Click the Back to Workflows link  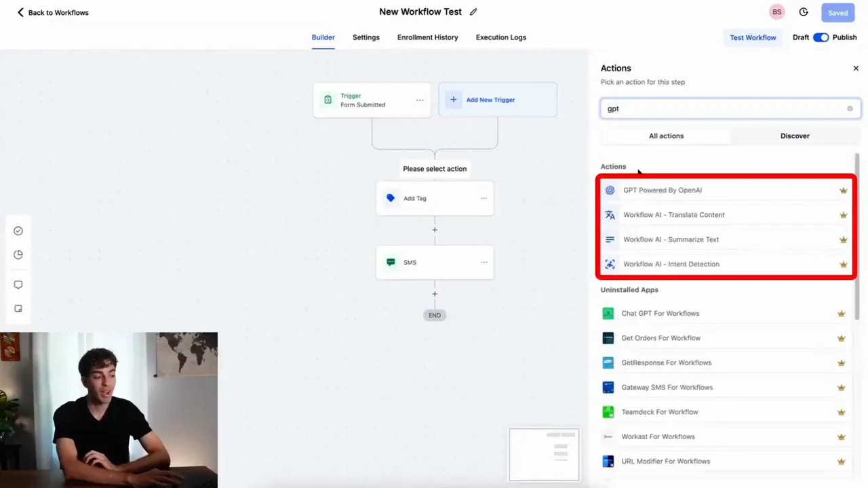pyautogui.click(x=52, y=12)
